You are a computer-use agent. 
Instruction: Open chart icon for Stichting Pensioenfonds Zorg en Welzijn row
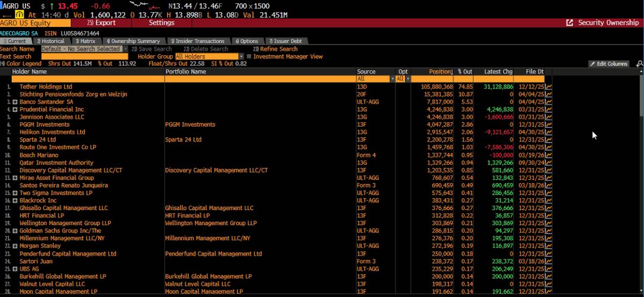tap(549, 94)
